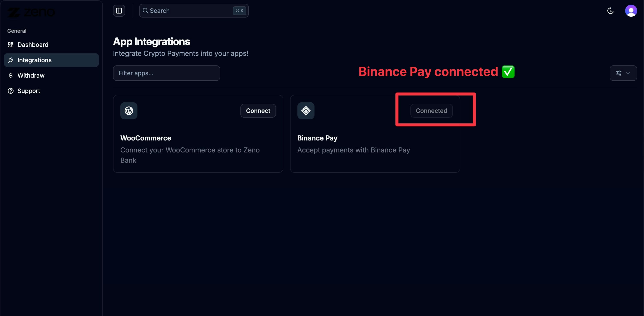Connect the WooCommerce integration
This screenshot has height=316, width=644.
[x=258, y=111]
